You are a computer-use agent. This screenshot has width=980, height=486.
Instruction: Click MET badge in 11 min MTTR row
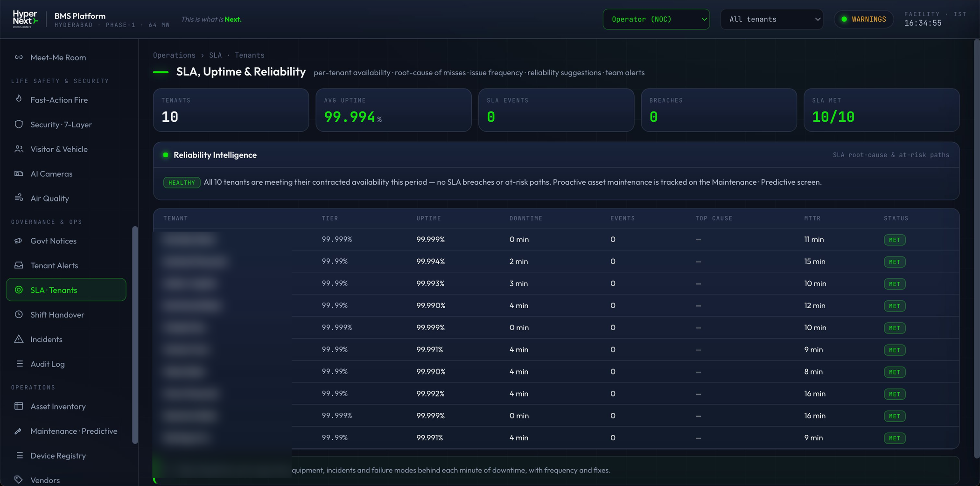(895, 240)
